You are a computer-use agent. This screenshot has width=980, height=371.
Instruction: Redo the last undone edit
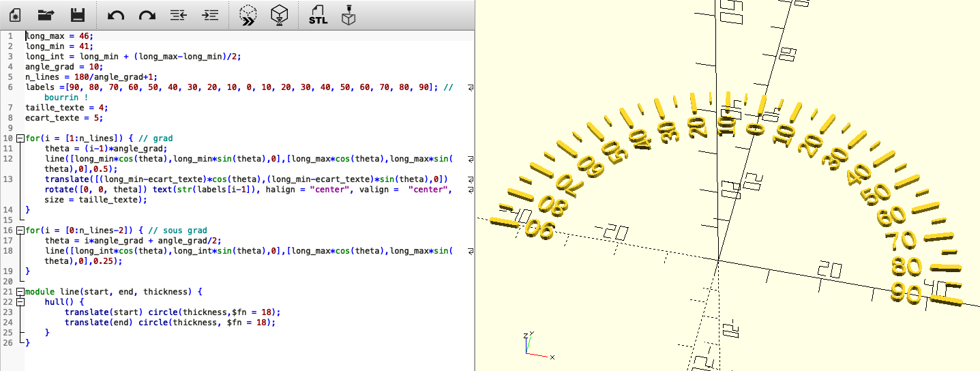pos(147,15)
